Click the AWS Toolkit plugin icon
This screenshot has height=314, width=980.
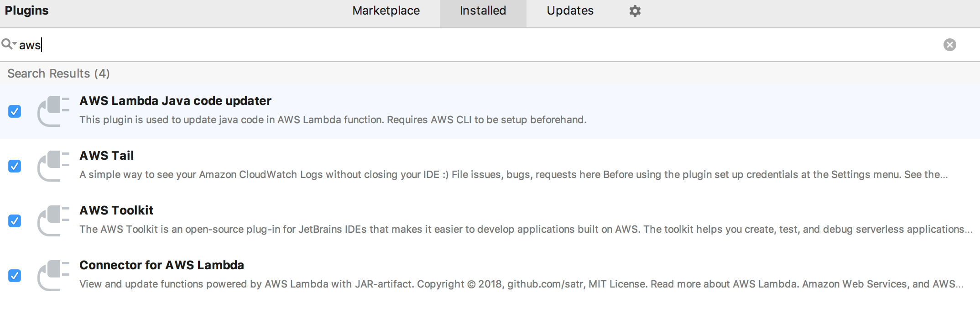click(53, 220)
